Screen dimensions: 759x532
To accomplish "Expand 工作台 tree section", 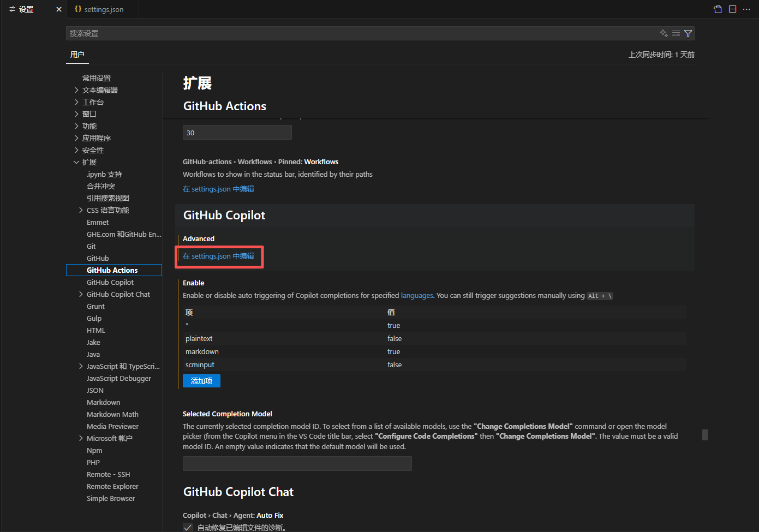I will tap(76, 102).
